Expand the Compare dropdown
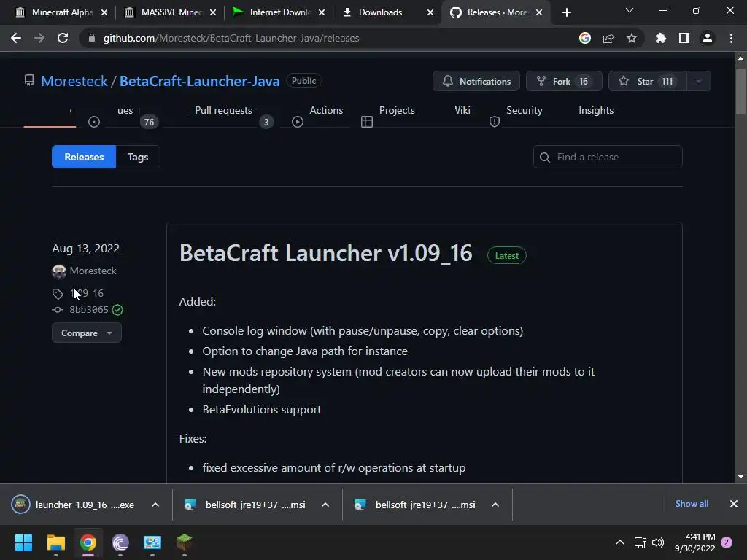 (87, 332)
